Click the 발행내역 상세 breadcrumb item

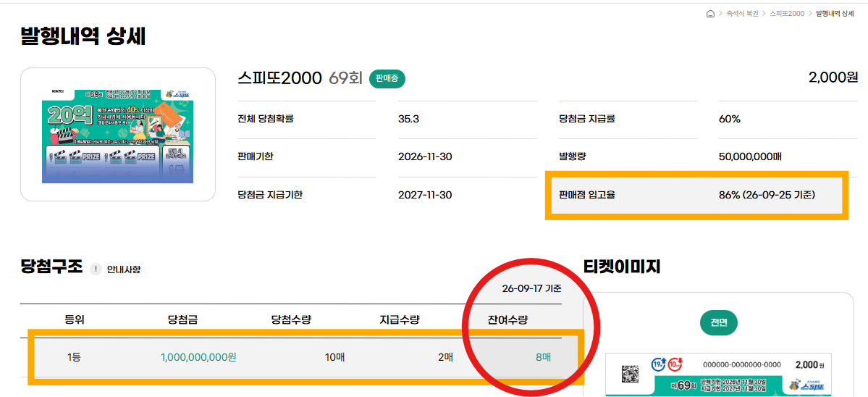pyautogui.click(x=835, y=14)
